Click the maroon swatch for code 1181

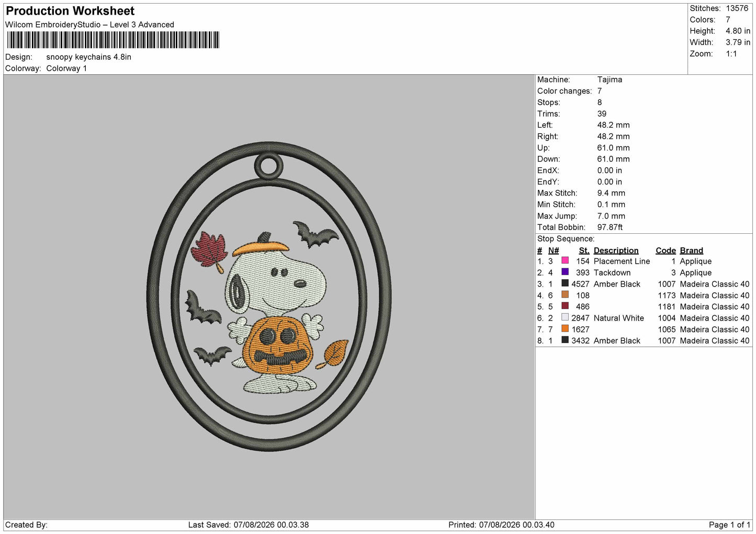565,306
